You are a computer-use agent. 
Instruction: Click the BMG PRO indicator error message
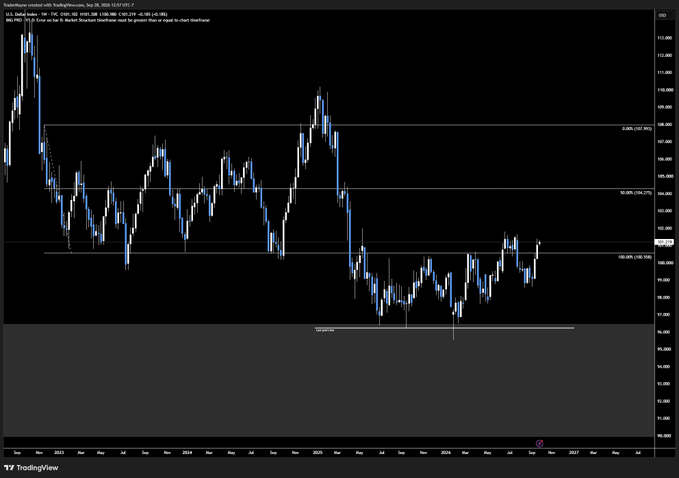tap(108, 20)
